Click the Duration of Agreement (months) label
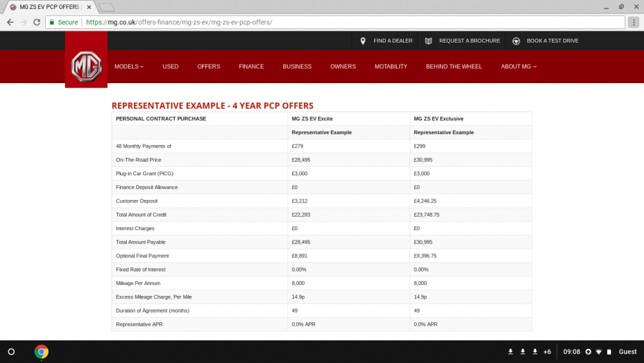Viewport: 644px width, 363px height. click(x=153, y=311)
